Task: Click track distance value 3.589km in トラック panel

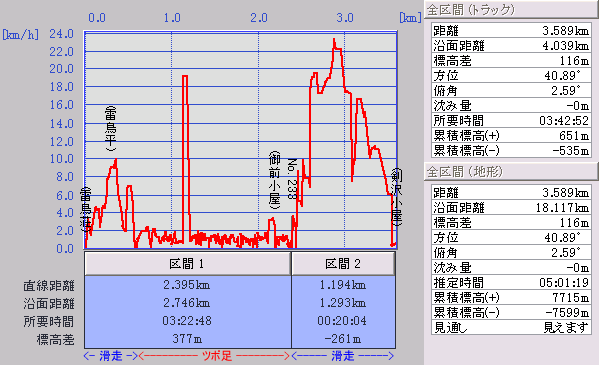Action: [x=565, y=30]
